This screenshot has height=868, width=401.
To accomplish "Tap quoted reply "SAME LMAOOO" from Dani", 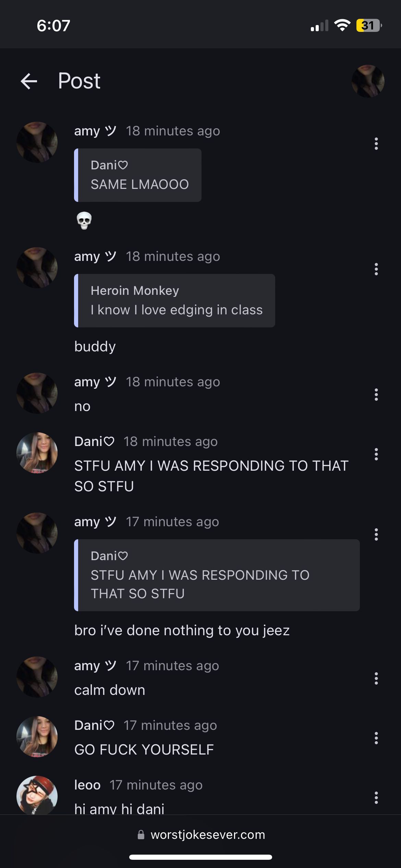I will (138, 175).
